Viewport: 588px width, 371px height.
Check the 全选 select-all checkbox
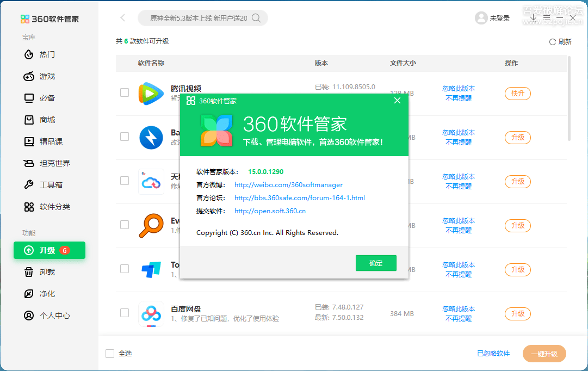point(110,353)
